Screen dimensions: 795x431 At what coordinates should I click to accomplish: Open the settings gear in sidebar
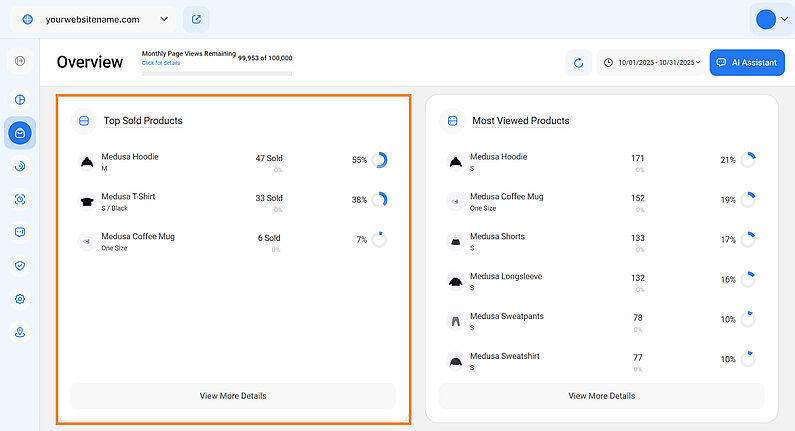pos(20,299)
